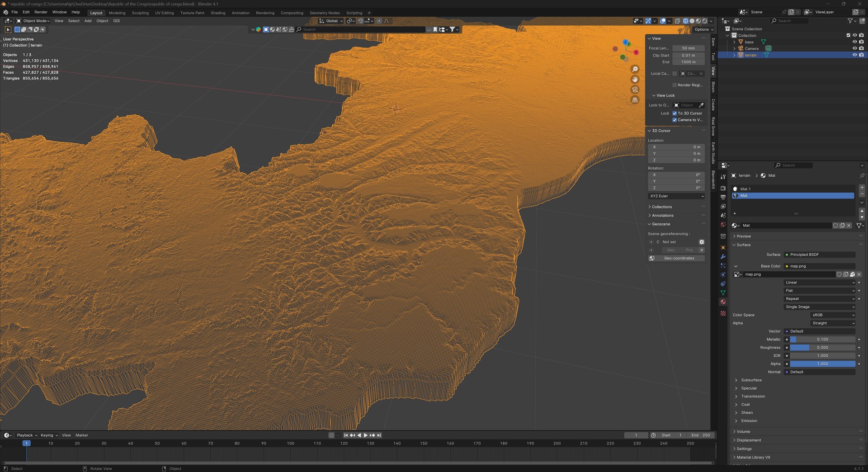Open the Object Data green triangle tab
The height and width of the screenshot is (472, 868).
(x=723, y=293)
